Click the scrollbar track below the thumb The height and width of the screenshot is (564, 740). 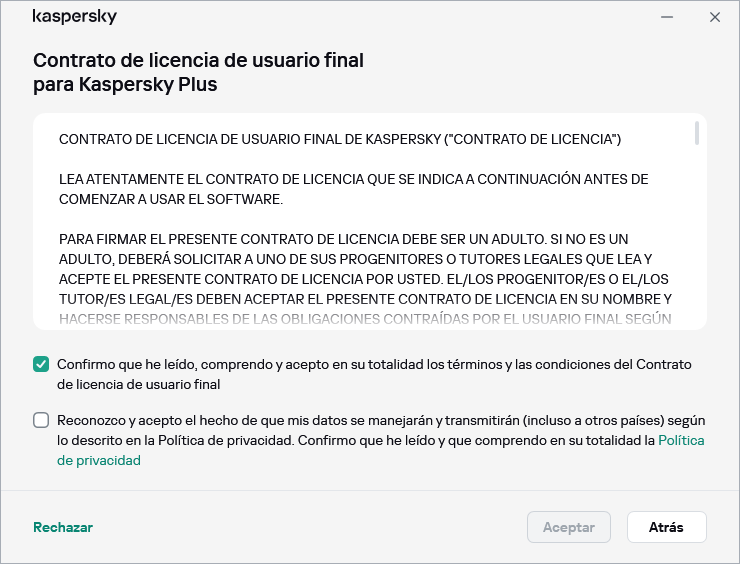point(696,240)
